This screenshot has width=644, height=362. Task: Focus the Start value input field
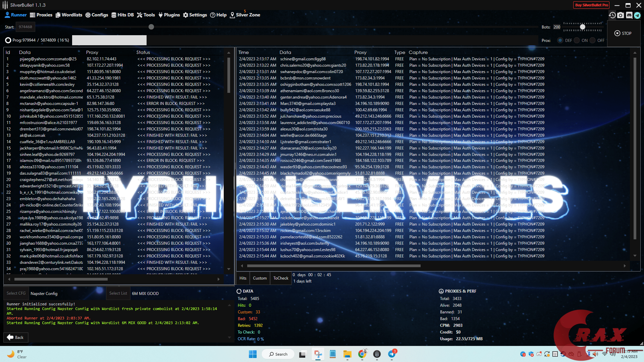click(x=25, y=27)
